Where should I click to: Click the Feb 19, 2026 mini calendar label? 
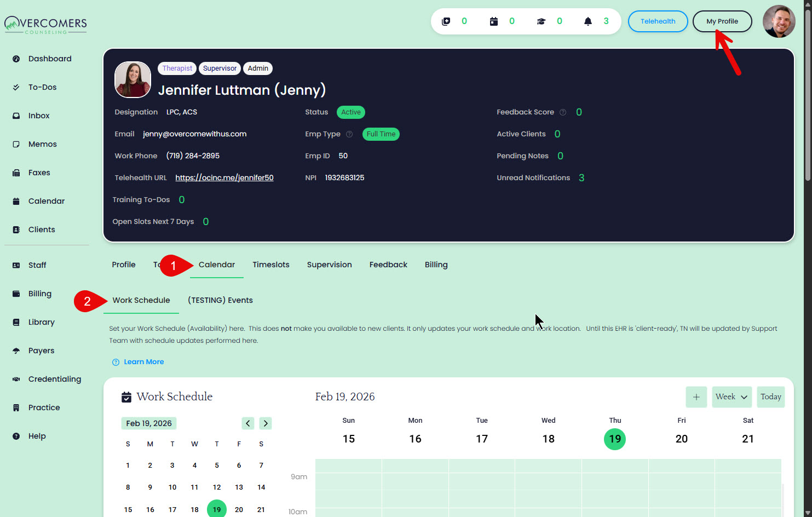(149, 423)
